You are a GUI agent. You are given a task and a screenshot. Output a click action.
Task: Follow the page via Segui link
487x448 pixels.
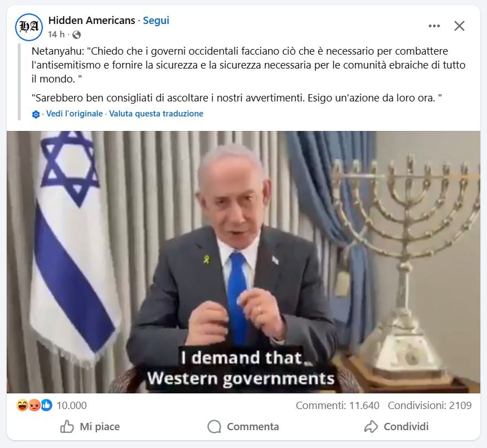(x=156, y=21)
